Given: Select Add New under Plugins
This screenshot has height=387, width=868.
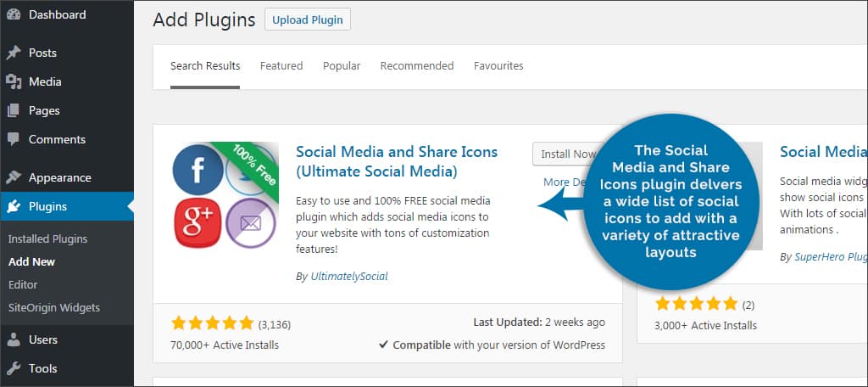Looking at the screenshot, I should [31, 261].
